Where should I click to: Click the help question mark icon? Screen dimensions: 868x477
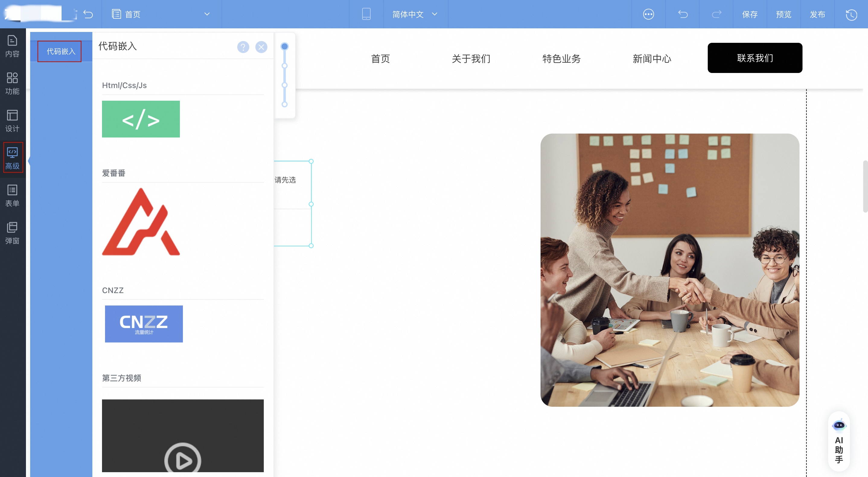tap(243, 47)
